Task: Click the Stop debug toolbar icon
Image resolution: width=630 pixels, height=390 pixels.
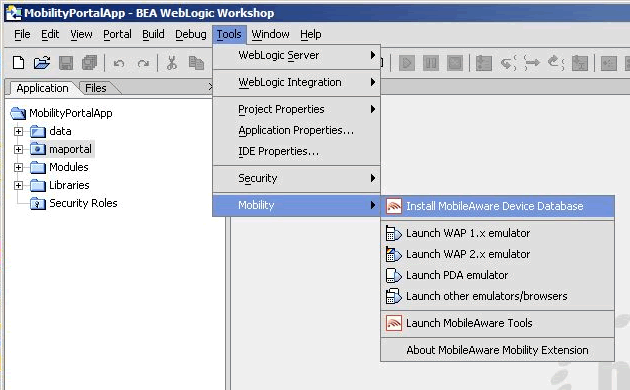Action: click(455, 63)
